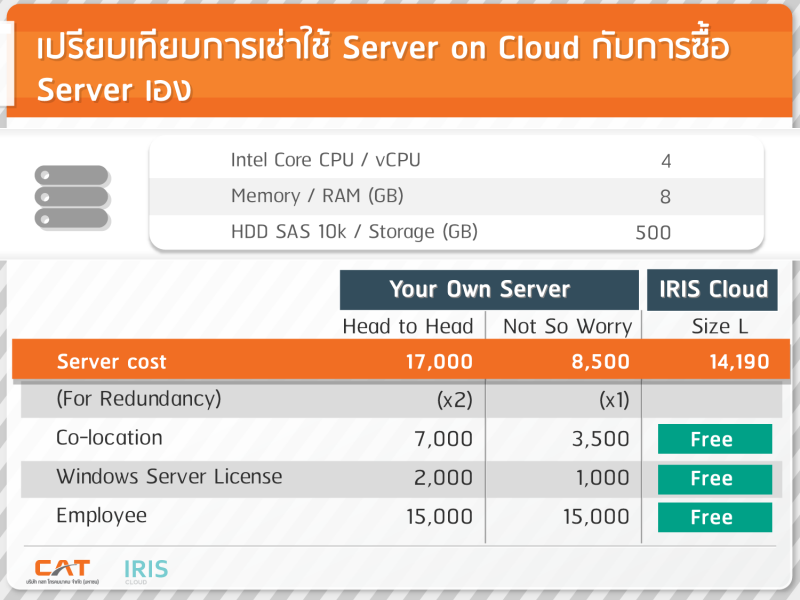800x600 pixels.
Task: Click the storage value "500"
Action: [x=653, y=233]
